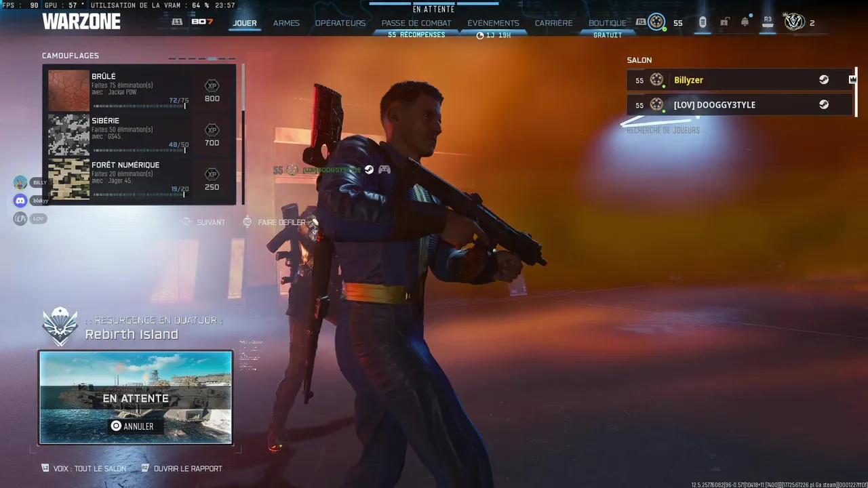Select the Brûlé camouflage thumbnail

(x=68, y=90)
